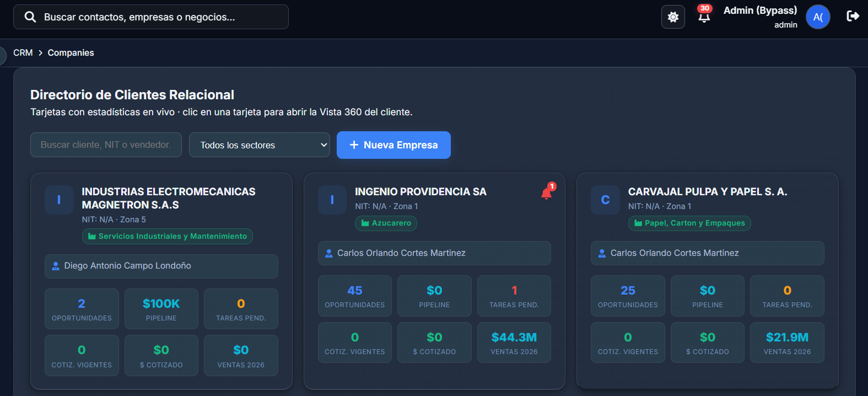Click person icon beside Diego Antonio Campo Londoño
868x396 pixels.
click(56, 266)
